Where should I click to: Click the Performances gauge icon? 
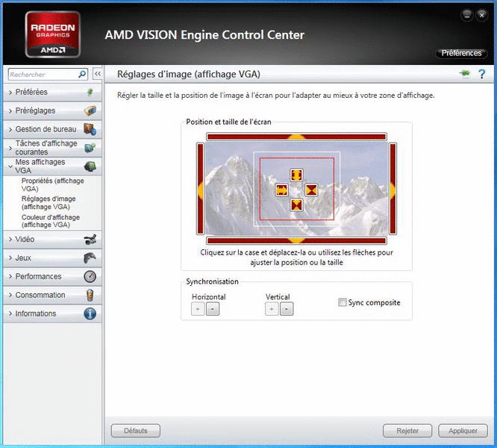click(x=90, y=276)
